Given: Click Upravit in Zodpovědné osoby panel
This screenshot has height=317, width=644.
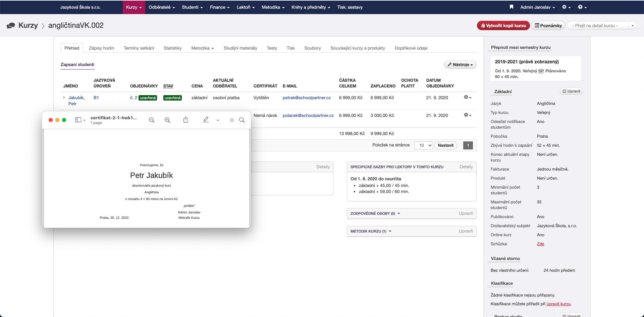Looking at the screenshot, I should (466, 213).
